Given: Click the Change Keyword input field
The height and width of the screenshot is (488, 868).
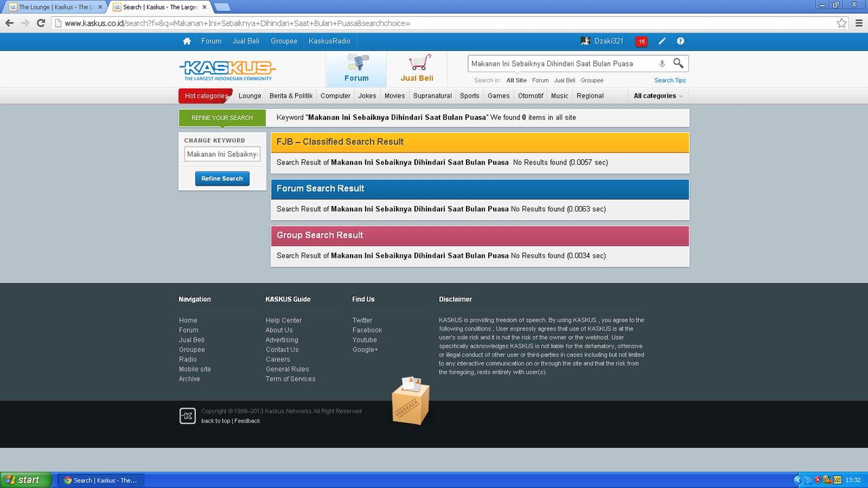Looking at the screenshot, I should 222,155.
